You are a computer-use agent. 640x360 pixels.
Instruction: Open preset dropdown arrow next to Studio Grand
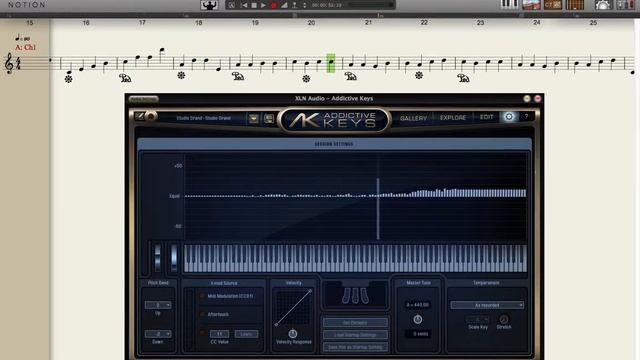pos(253,118)
